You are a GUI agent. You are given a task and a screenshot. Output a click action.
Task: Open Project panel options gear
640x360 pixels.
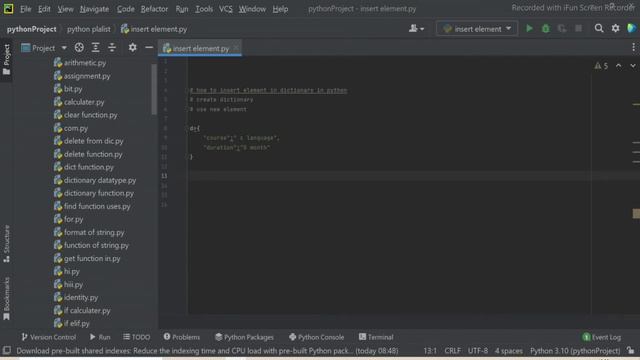coord(132,48)
